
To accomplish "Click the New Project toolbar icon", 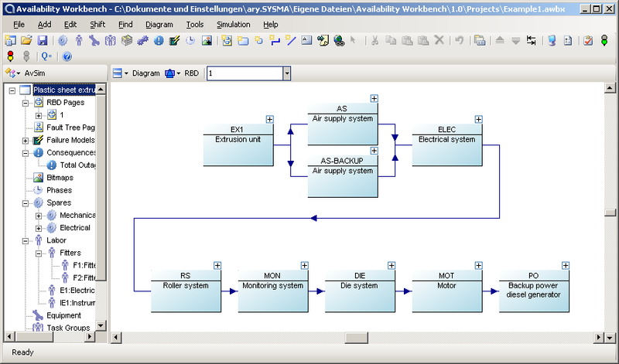I will pos(10,40).
